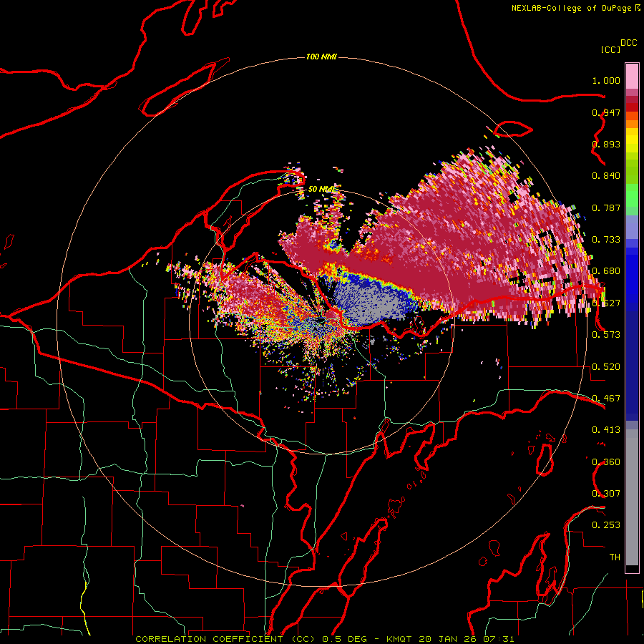Click the bright green color band in legend
Image resolution: width=644 pixels, height=644 pixels.
click(x=632, y=195)
